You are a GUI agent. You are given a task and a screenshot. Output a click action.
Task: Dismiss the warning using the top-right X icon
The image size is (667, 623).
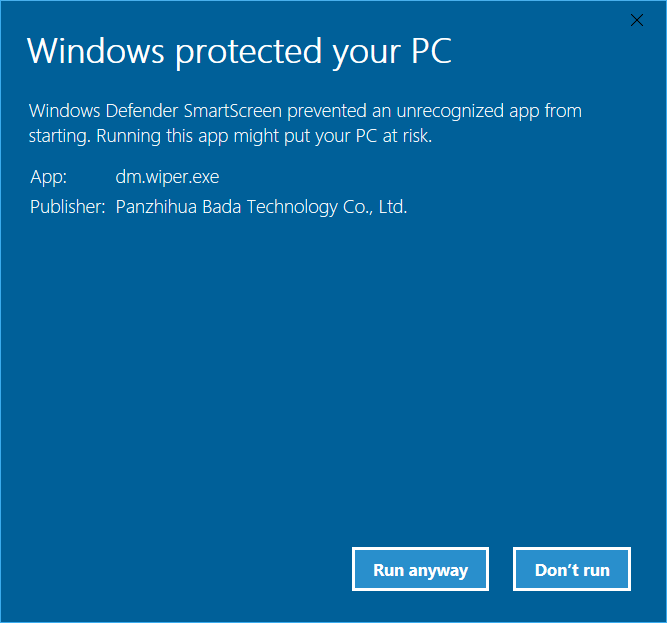[x=637, y=20]
